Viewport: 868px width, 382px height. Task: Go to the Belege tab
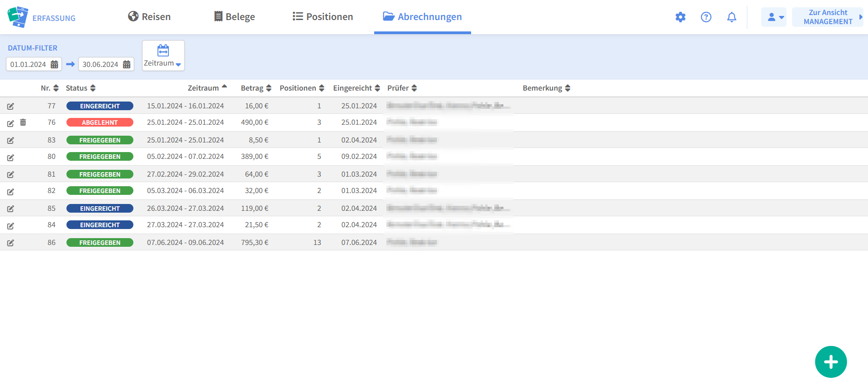click(234, 17)
